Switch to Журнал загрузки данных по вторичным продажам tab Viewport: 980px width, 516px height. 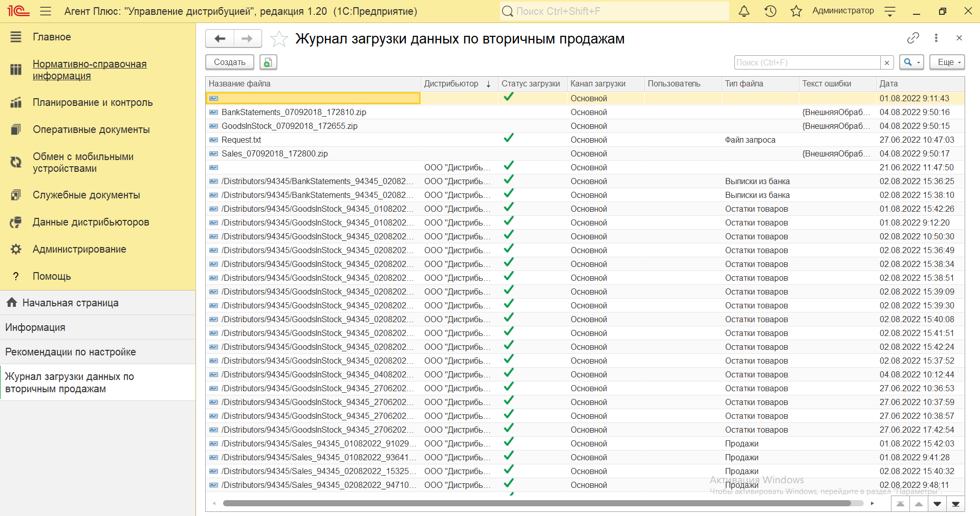98,383
